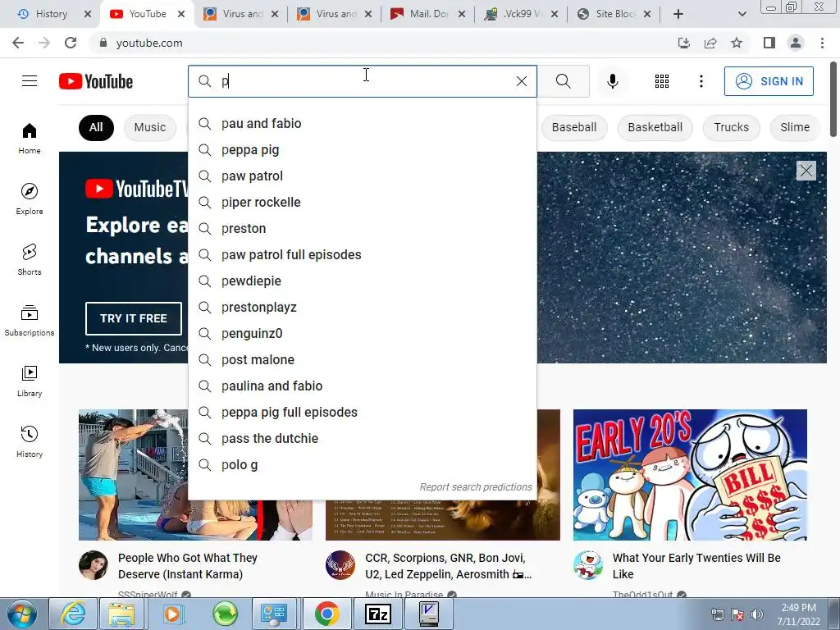Viewport: 840px width, 630px height.
Task: Switch to the Site Block browser tab
Action: coord(615,14)
